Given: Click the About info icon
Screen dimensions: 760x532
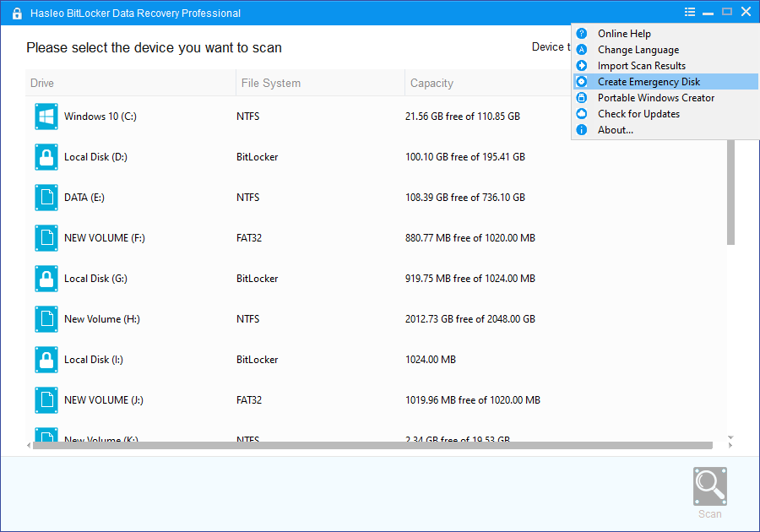Looking at the screenshot, I should click(x=582, y=129).
